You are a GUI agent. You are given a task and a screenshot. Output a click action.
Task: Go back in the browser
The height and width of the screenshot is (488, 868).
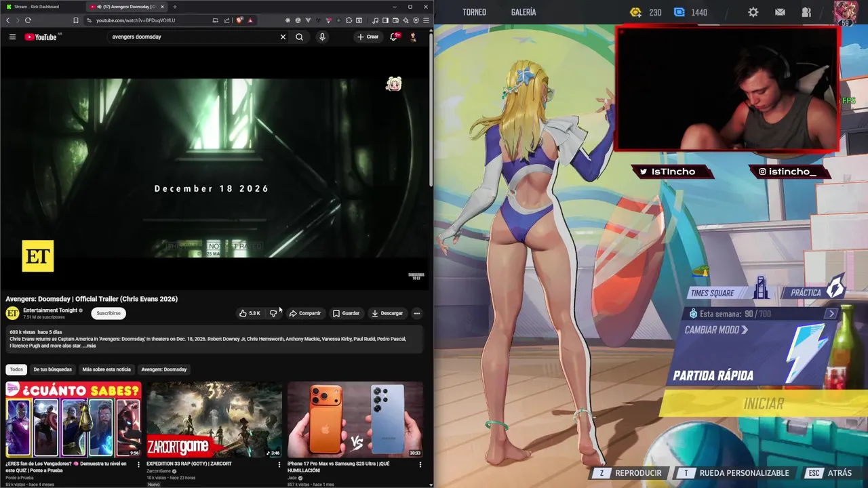coord(7,20)
